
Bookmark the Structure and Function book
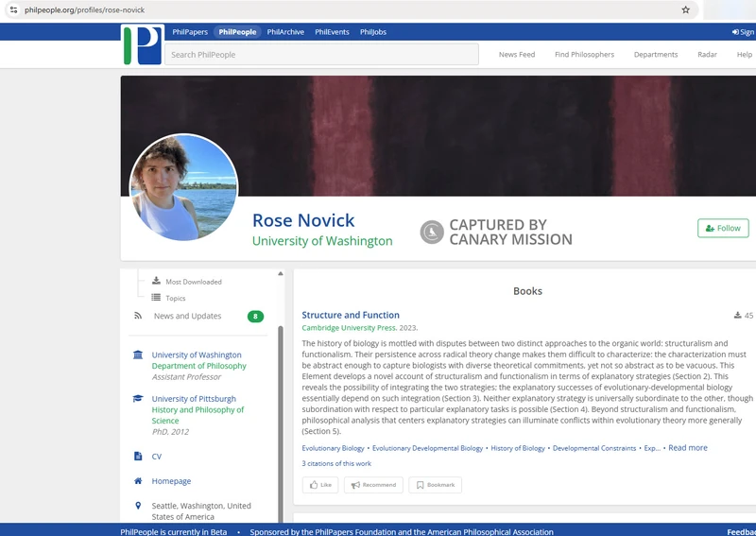click(x=436, y=485)
